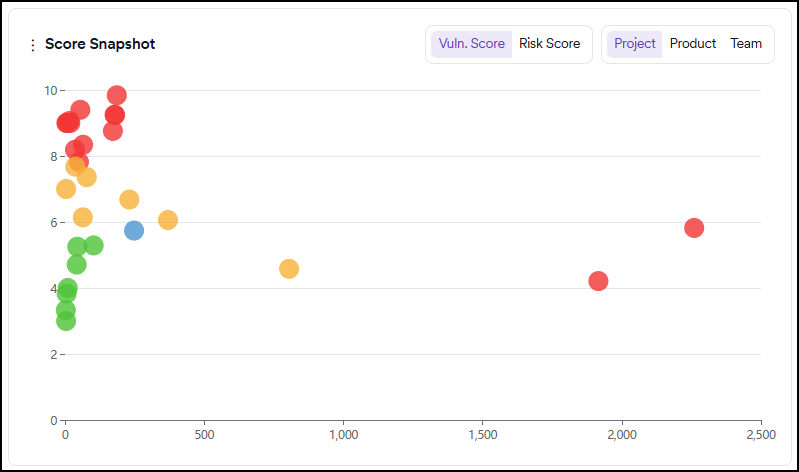Select the lowest green data point
The image size is (799, 472).
(66, 321)
